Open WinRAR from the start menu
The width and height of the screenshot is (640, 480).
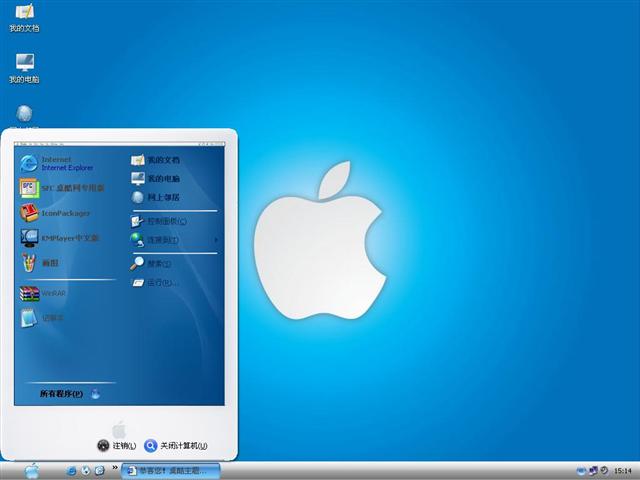[x=42, y=293]
